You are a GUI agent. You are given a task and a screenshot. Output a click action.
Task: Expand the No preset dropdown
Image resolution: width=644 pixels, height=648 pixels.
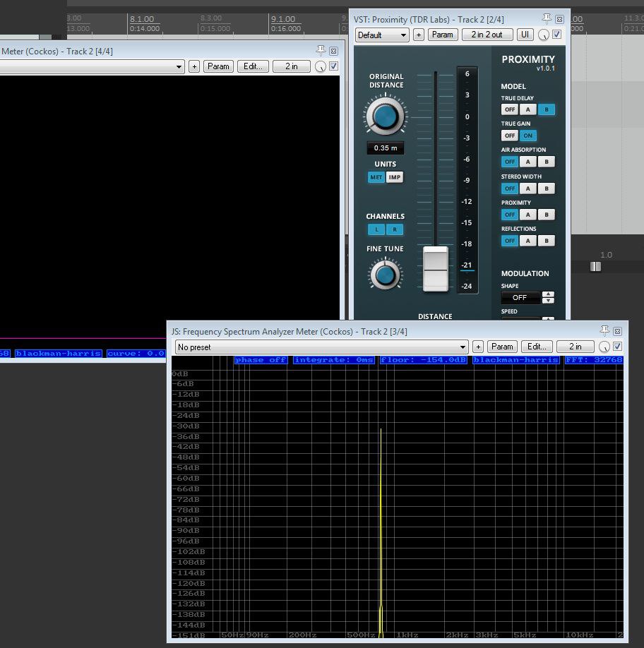pyautogui.click(x=321, y=347)
